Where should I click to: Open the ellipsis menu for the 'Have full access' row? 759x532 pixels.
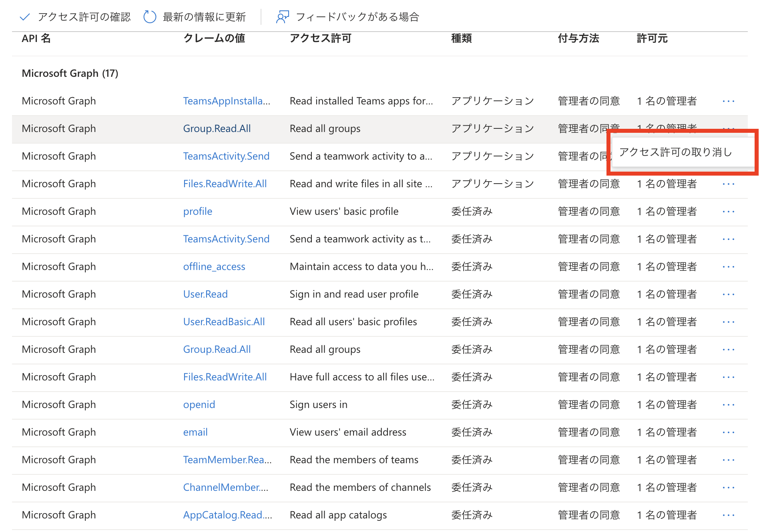(729, 377)
